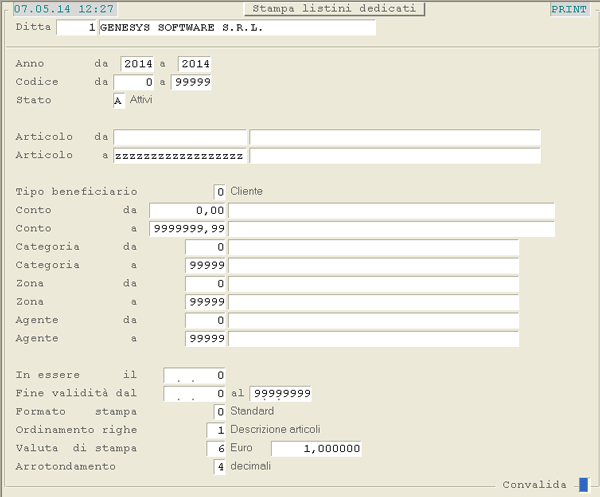
Task: Click the Zona a 99999 field
Action: (205, 302)
